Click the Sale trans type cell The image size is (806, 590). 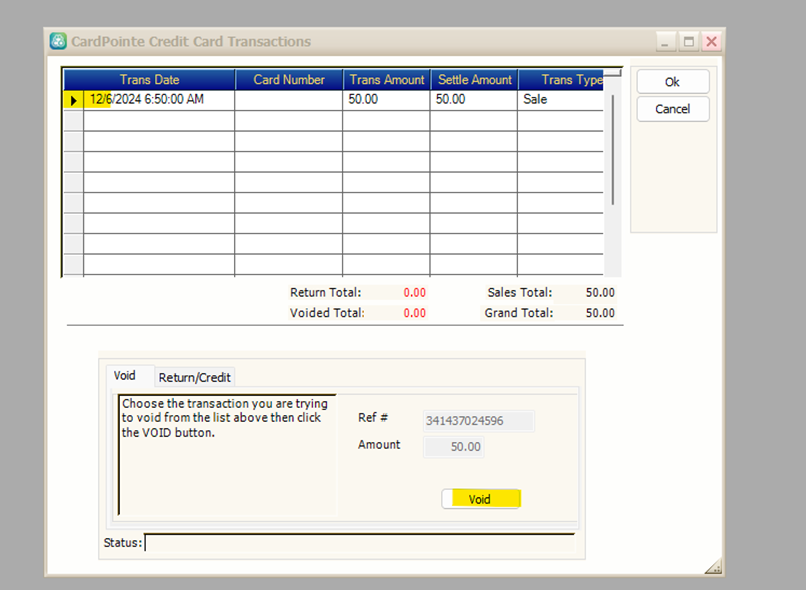[560, 100]
